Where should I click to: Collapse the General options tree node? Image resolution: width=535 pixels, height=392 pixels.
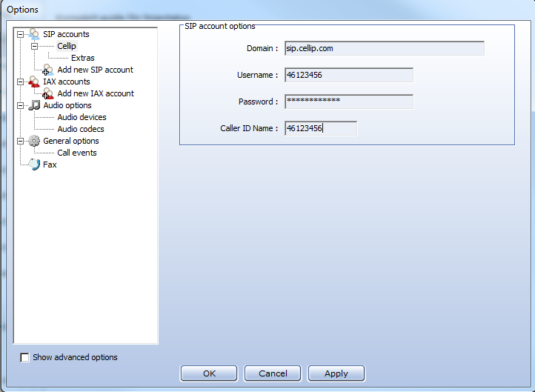(21, 141)
